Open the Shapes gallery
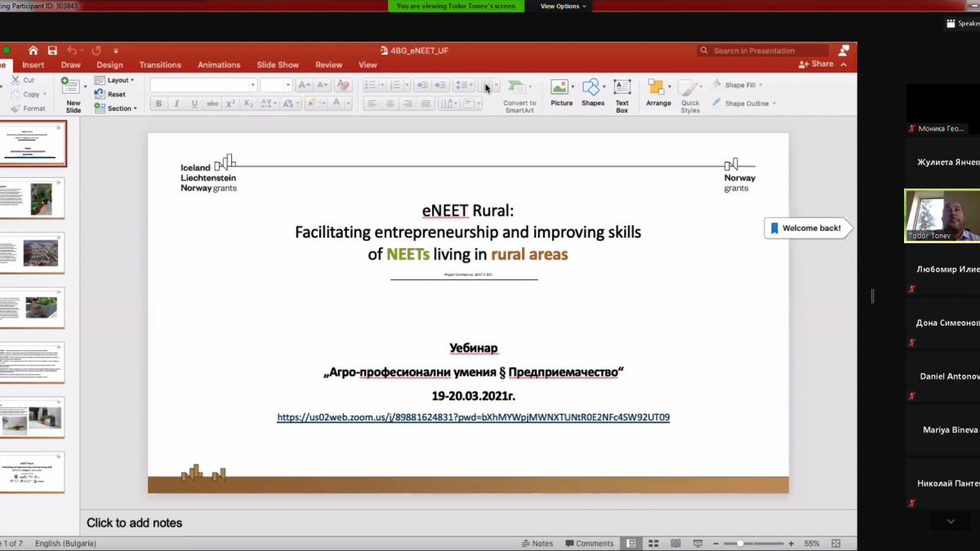This screenshot has width=980, height=551. click(x=593, y=93)
